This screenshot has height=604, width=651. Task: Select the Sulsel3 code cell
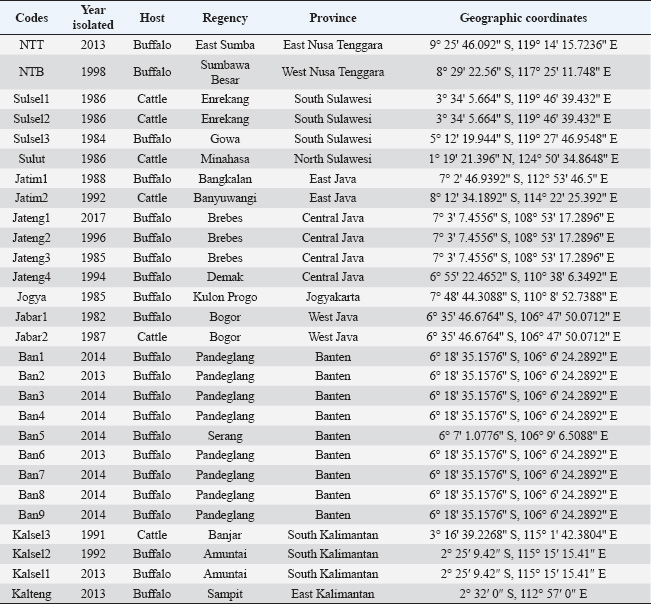tap(30, 138)
